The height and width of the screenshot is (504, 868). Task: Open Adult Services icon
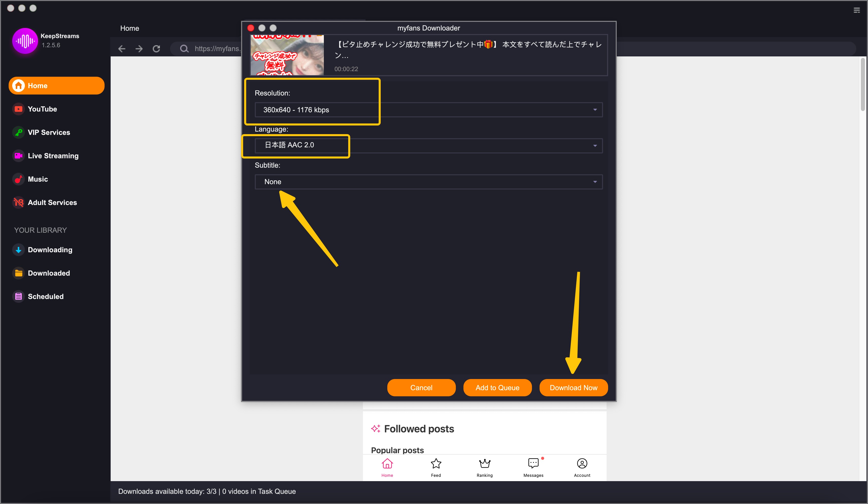tap(19, 202)
